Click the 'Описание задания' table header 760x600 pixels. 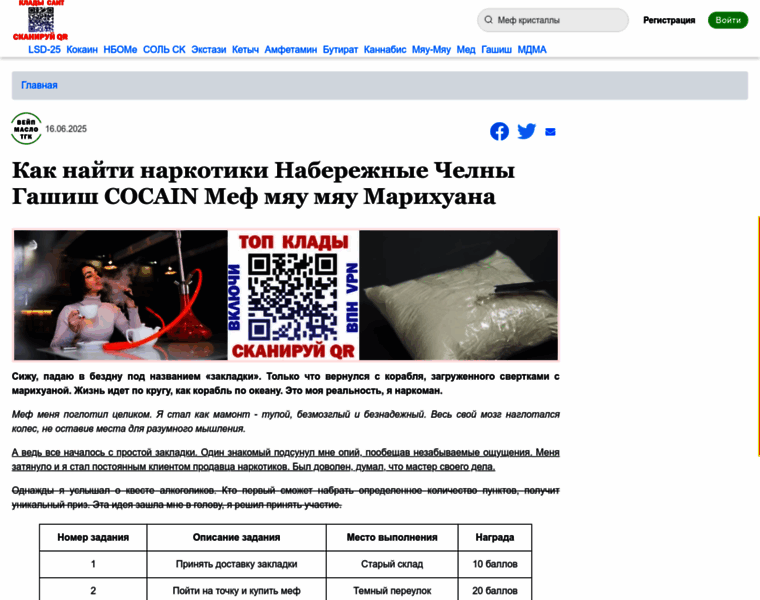point(237,537)
